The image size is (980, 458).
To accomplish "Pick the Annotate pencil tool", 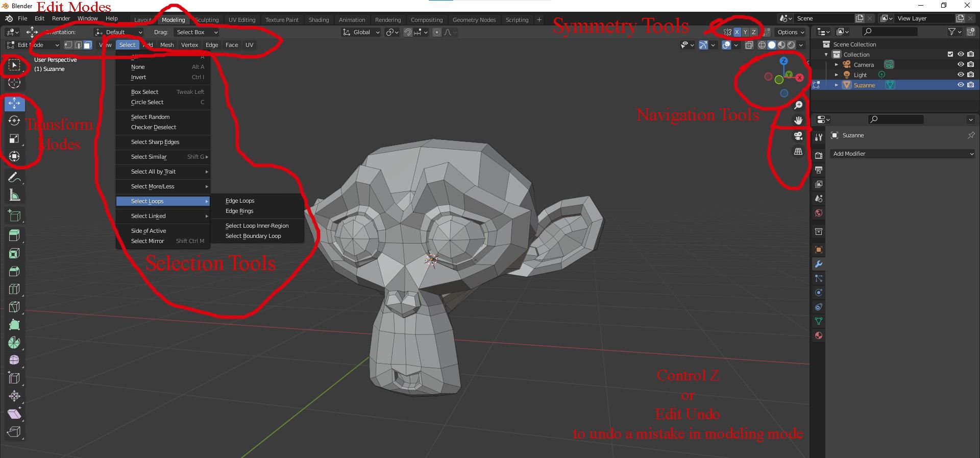I will tap(14, 177).
